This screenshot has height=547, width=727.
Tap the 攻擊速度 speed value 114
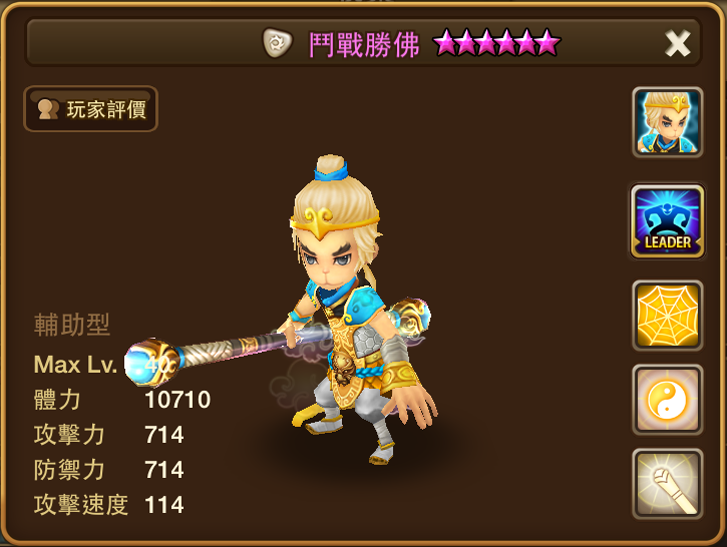pos(165,505)
